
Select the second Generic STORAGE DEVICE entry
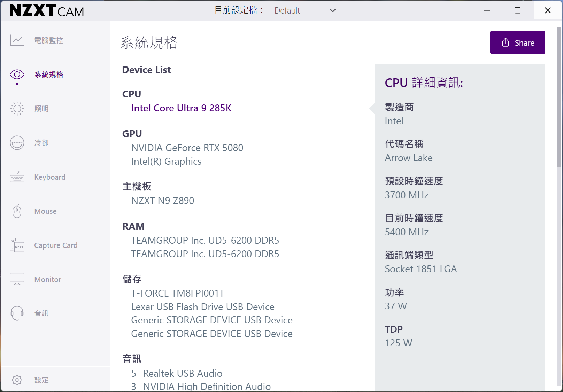point(212,334)
